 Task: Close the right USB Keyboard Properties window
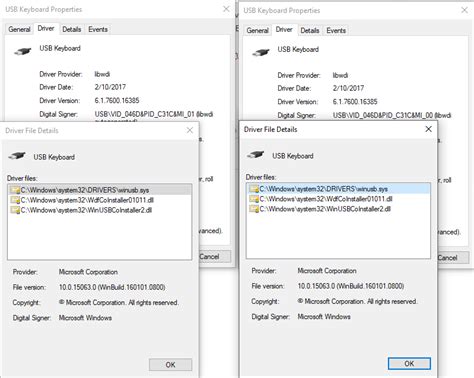point(464,10)
